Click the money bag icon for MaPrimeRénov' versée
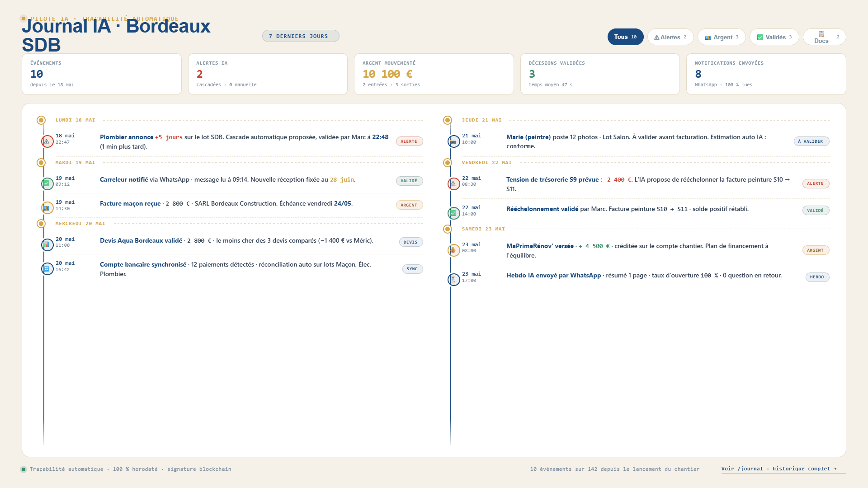Screen dimensions: 868x488 (x=453, y=250)
